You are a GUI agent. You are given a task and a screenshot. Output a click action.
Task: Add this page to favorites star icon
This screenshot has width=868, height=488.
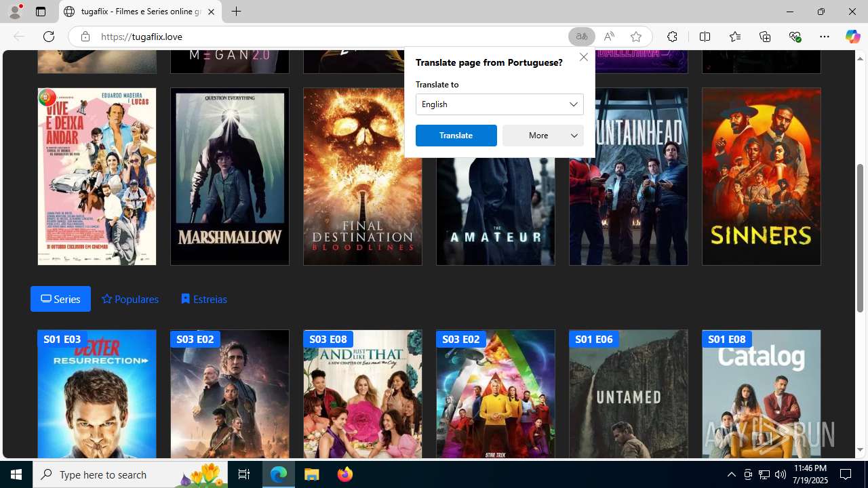[635, 37]
